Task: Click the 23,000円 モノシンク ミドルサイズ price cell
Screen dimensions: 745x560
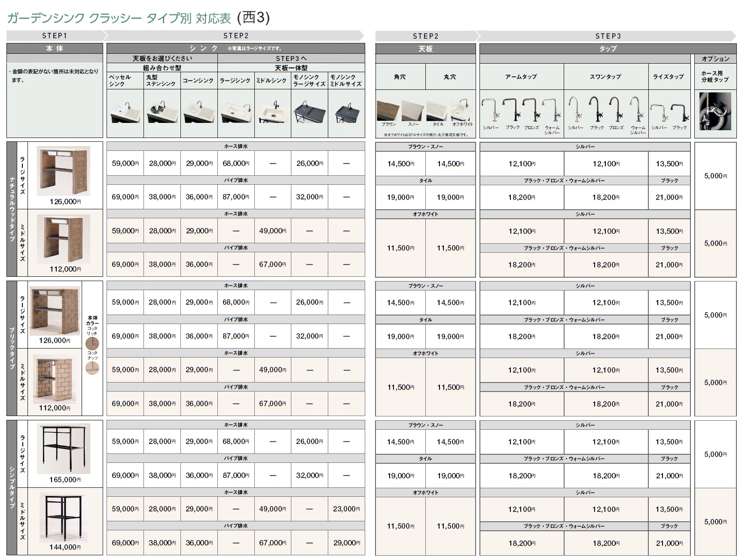Action: (346, 509)
